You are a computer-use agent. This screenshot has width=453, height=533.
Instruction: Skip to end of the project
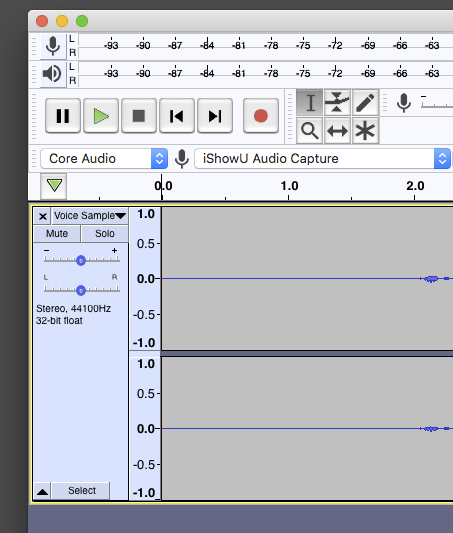[215, 116]
